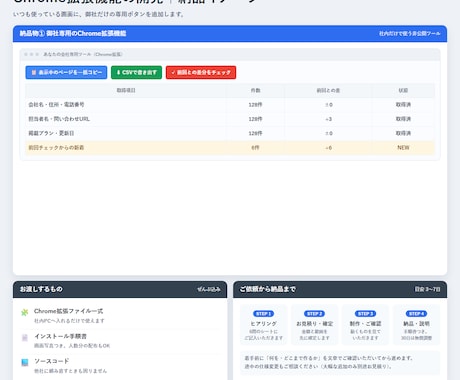
Task: Click the 納品・説明 step title
Action: pos(416,324)
